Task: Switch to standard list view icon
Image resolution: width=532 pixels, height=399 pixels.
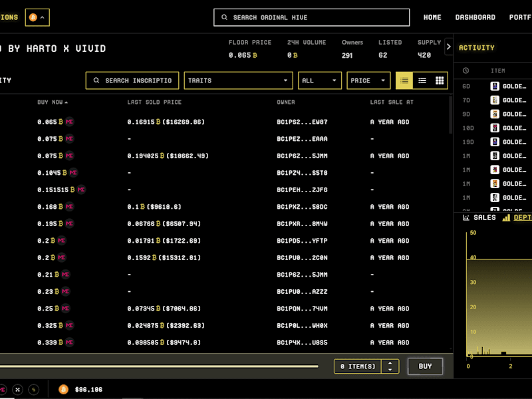Action: [x=422, y=80]
